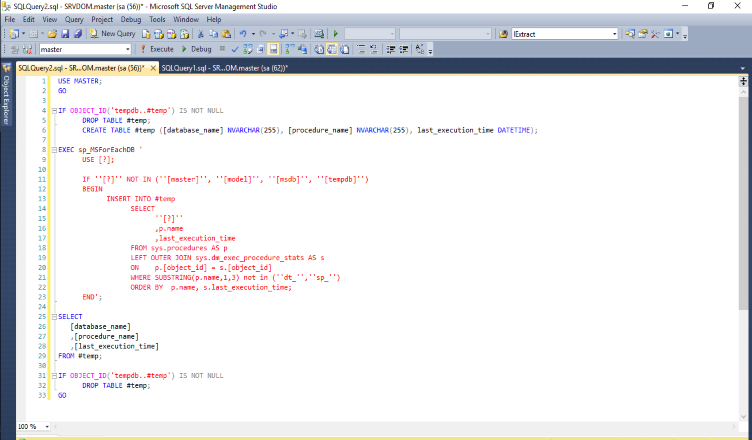
Task: Toggle the IntelliSense Enabled button
Action: point(273,49)
